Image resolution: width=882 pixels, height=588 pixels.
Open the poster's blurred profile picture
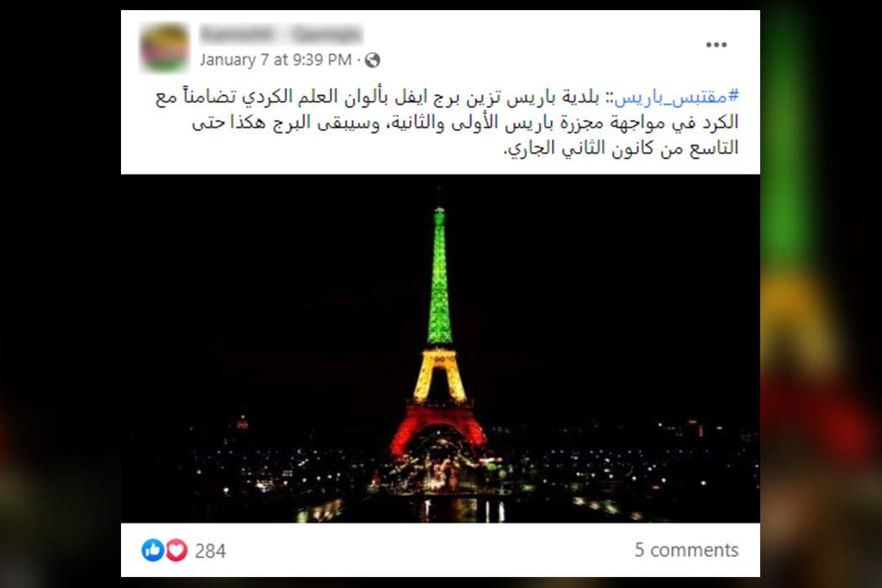(165, 48)
